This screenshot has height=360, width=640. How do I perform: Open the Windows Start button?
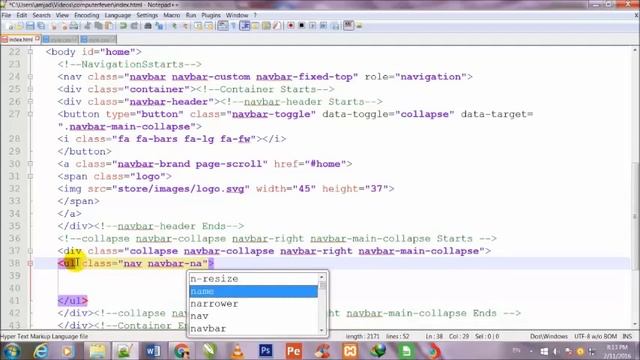tap(11, 351)
